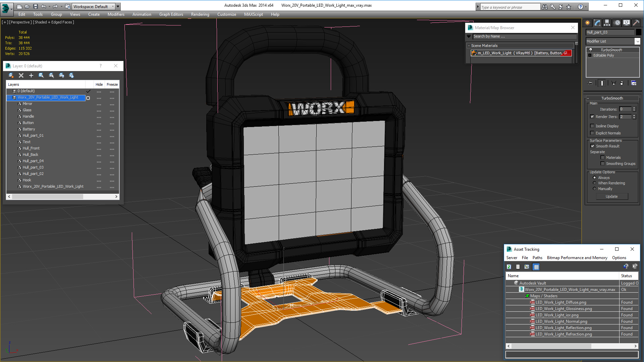Click Create New Layer icon in Layer dialog

[11, 75]
